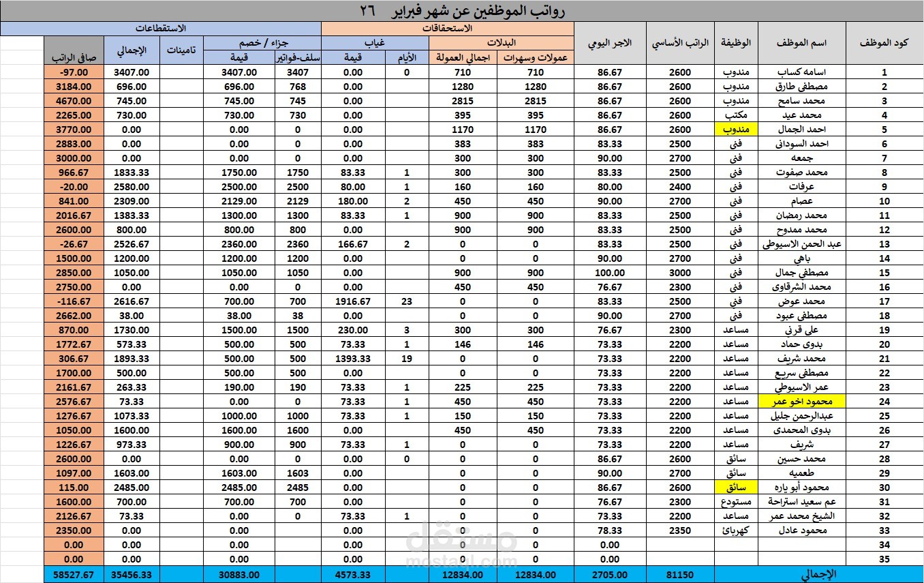Click net salary value 115.00

pyautogui.click(x=74, y=488)
